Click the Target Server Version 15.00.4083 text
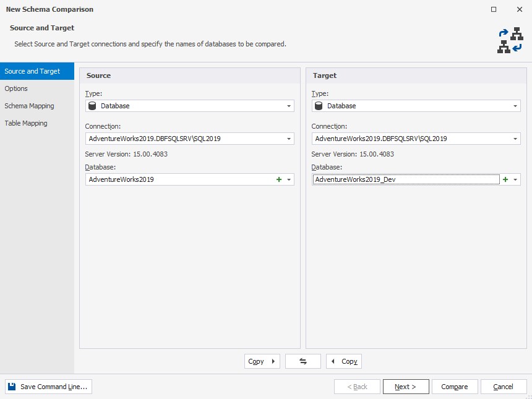Screen dimensions: 532x399 coord(353,154)
